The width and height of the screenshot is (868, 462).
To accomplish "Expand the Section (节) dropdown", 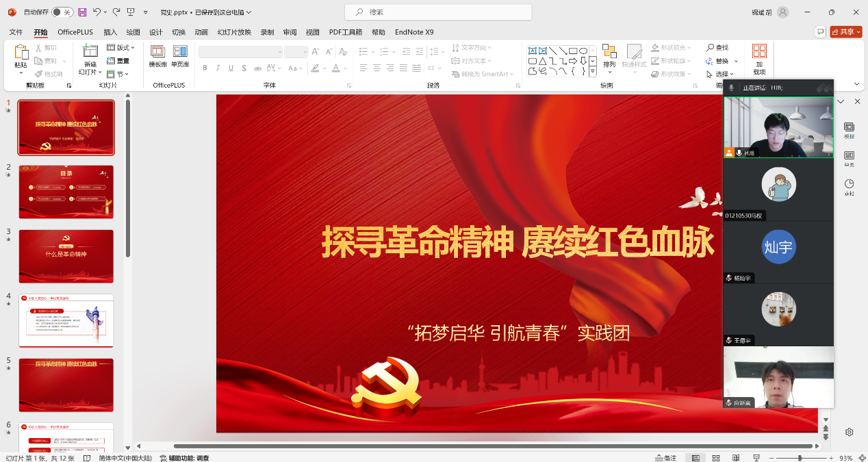I will pyautogui.click(x=118, y=74).
